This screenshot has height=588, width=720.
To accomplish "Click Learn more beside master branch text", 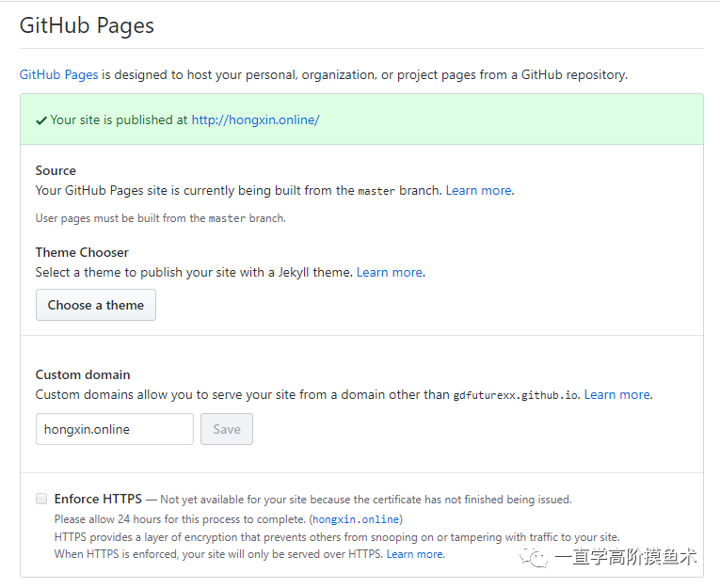I will click(480, 190).
